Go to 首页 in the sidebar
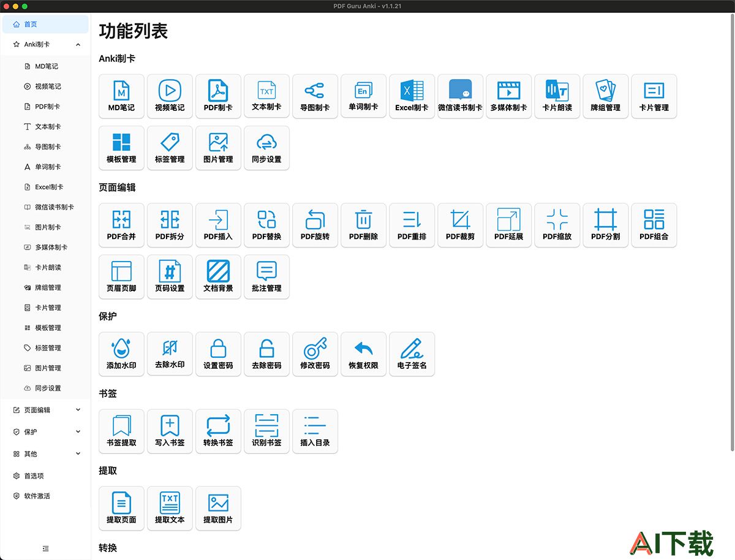 coord(45,25)
